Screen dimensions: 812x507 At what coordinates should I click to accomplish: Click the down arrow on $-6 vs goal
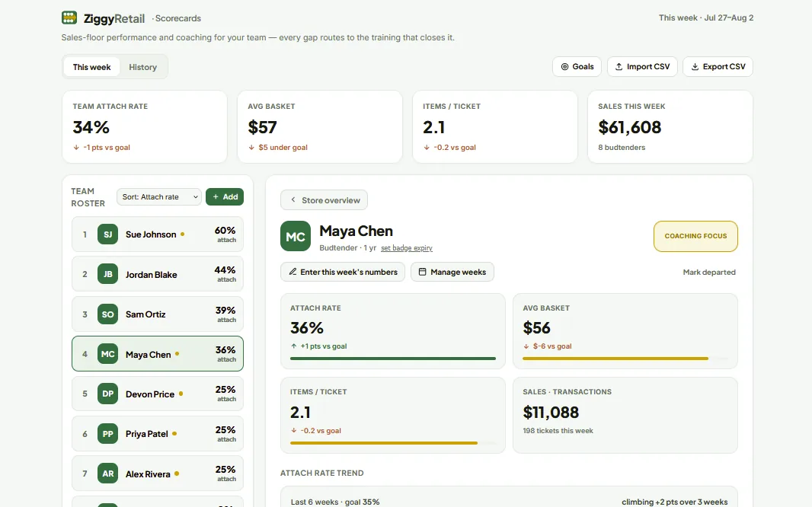pyautogui.click(x=526, y=346)
